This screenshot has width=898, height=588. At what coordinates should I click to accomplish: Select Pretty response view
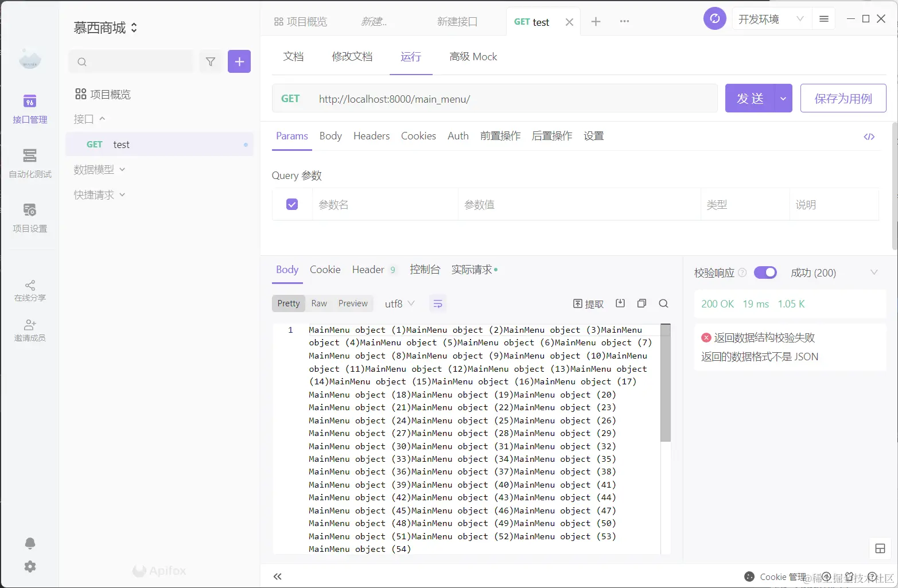(x=289, y=303)
